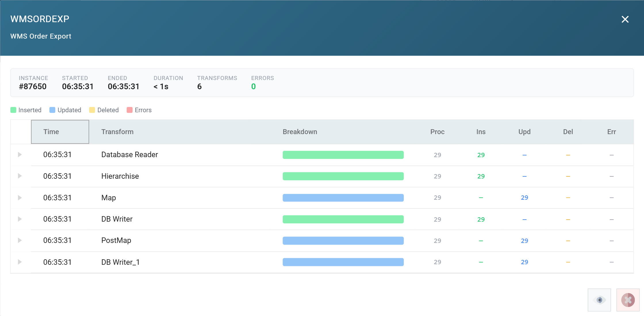644x316 pixels.
Task: Click the DB Writer_1 breakdown bar
Action: pyautogui.click(x=343, y=262)
